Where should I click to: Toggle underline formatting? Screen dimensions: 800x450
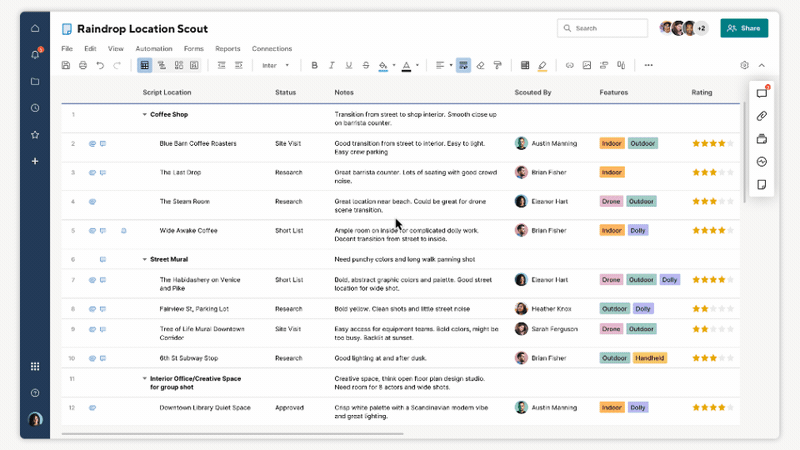click(x=349, y=65)
